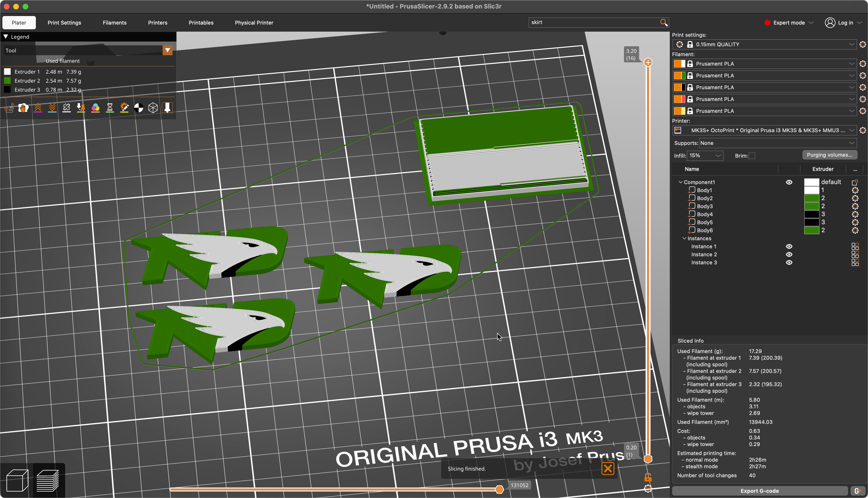Open the Purging volumes dialog
Screen dimensions: 868x498
(x=829, y=155)
